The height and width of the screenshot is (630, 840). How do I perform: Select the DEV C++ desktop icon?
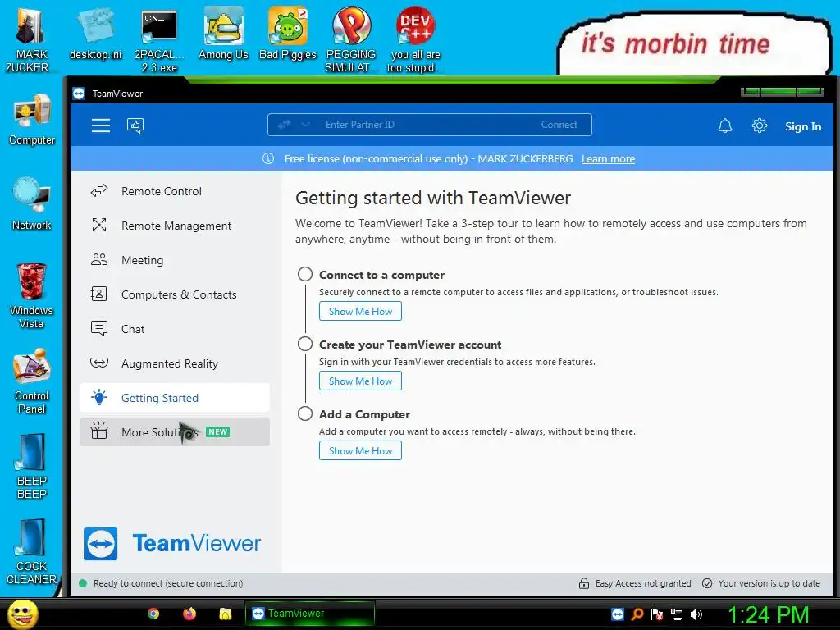[415, 39]
